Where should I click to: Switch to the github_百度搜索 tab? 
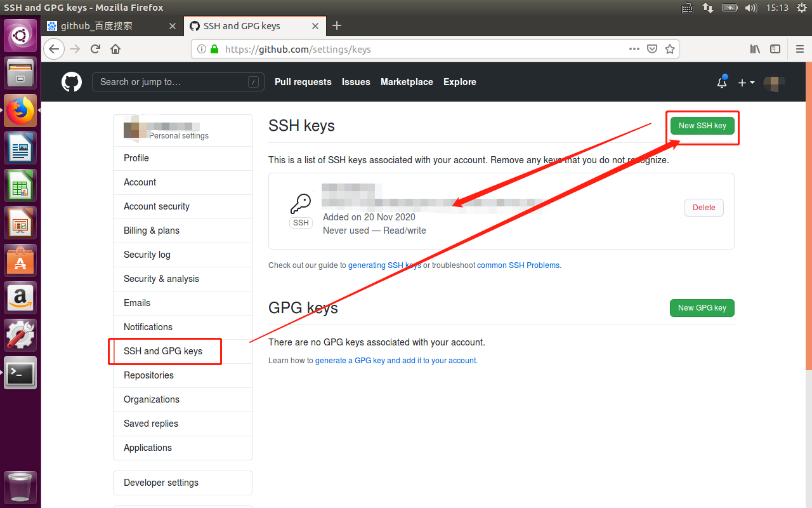click(113, 26)
